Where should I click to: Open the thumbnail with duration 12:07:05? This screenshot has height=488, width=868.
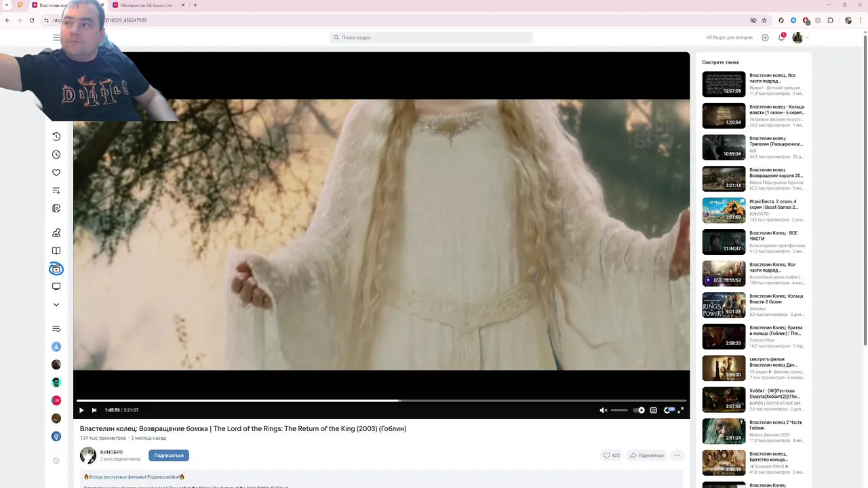pyautogui.click(x=724, y=84)
